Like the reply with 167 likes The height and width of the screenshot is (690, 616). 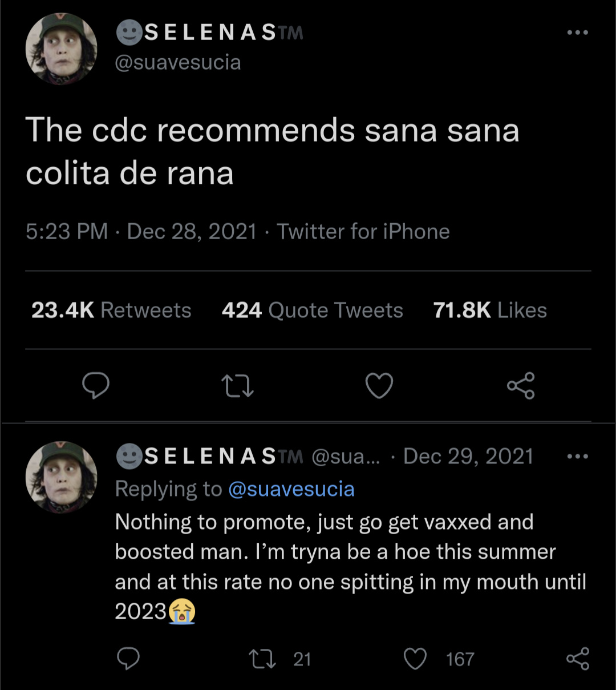tap(415, 659)
